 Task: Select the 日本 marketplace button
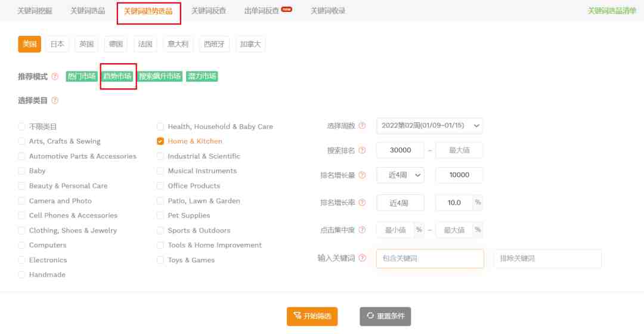pyautogui.click(x=57, y=44)
